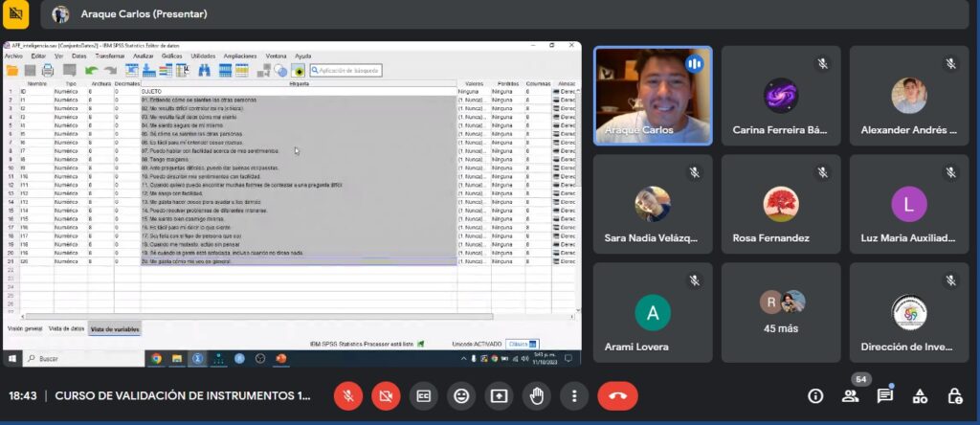Screen dimensions: 980x425
Task: Click the Windows Buscar search box
Action: [84, 359]
